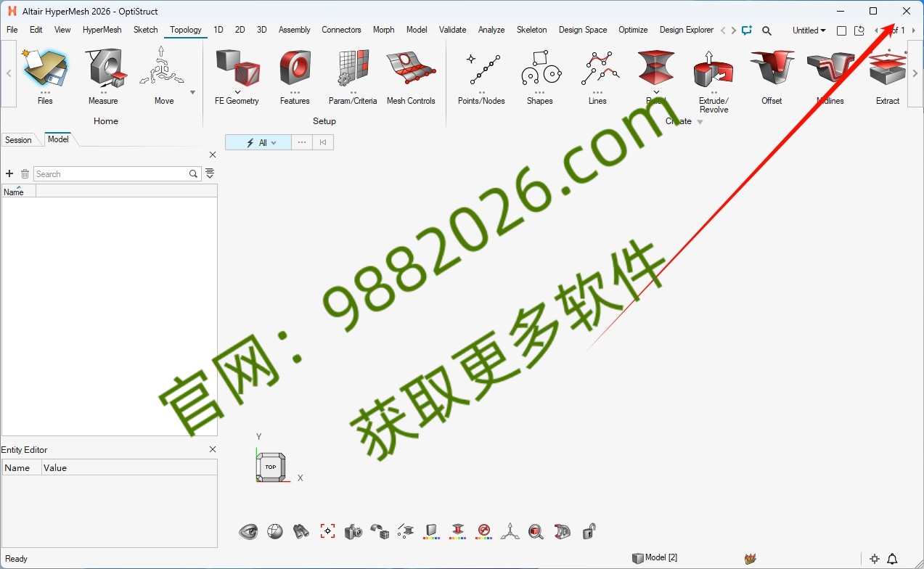
Task: Click the globe view icon in view toolbar
Action: pos(274,531)
